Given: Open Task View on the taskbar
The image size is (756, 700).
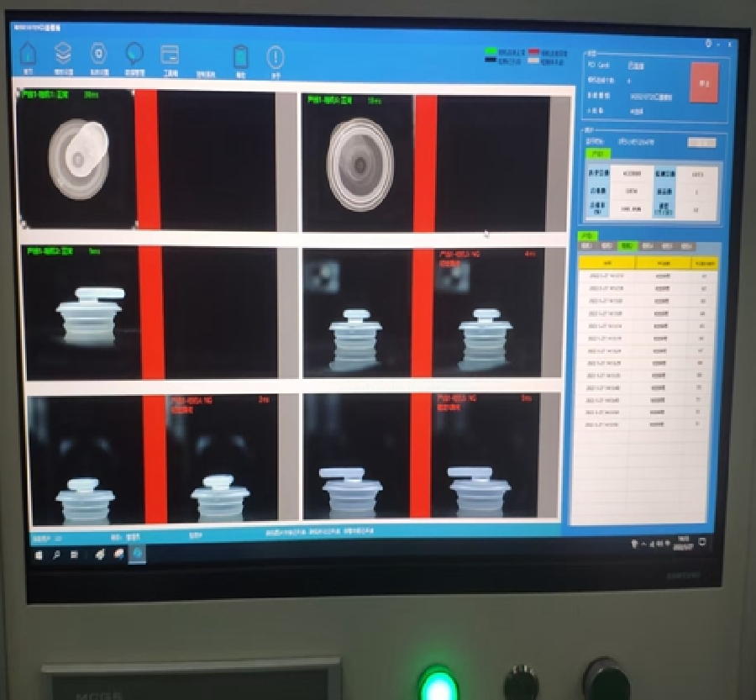Looking at the screenshot, I should point(74,555).
